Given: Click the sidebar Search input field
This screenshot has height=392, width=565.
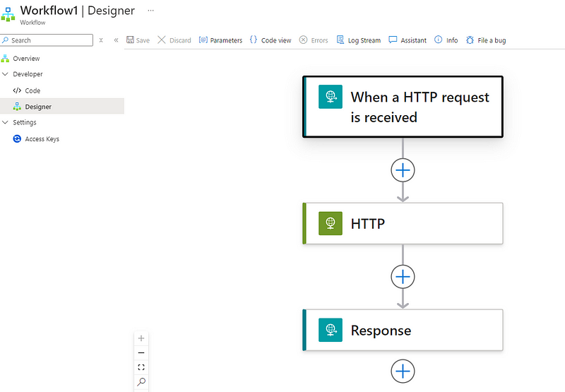Looking at the screenshot, I should pos(47,40).
